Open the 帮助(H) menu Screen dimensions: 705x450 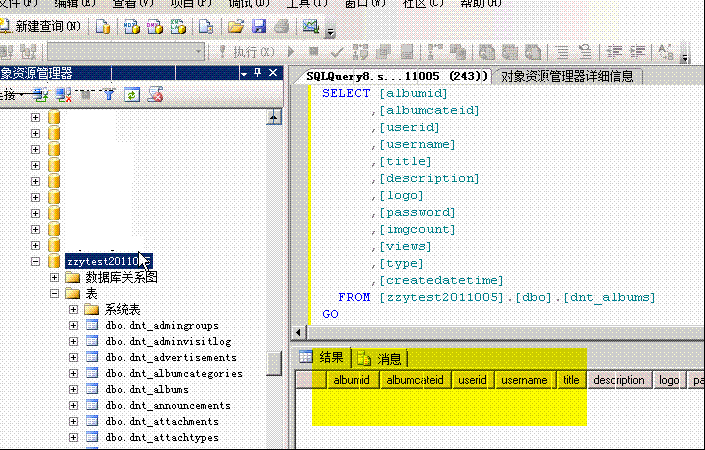(481, 4)
